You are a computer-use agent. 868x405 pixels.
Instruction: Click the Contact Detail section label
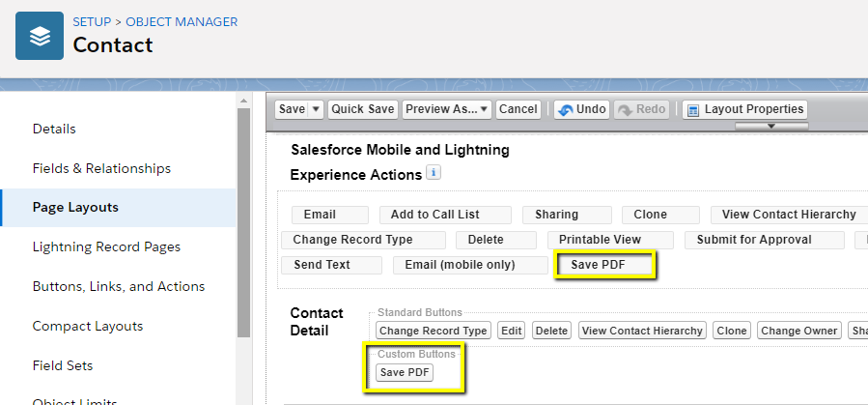[x=317, y=322]
